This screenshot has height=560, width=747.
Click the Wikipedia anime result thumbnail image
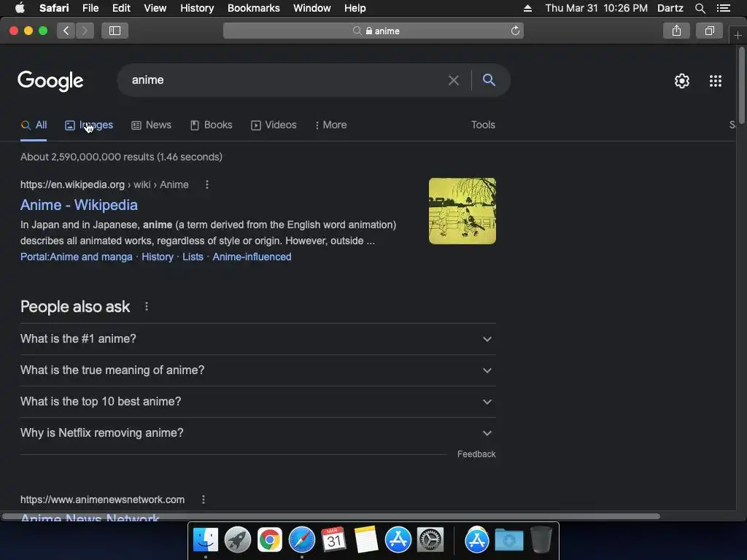[x=462, y=211]
